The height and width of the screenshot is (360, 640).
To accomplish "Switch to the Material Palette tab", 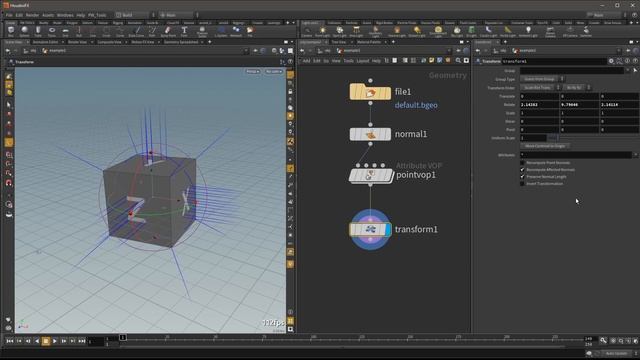I will coord(369,42).
